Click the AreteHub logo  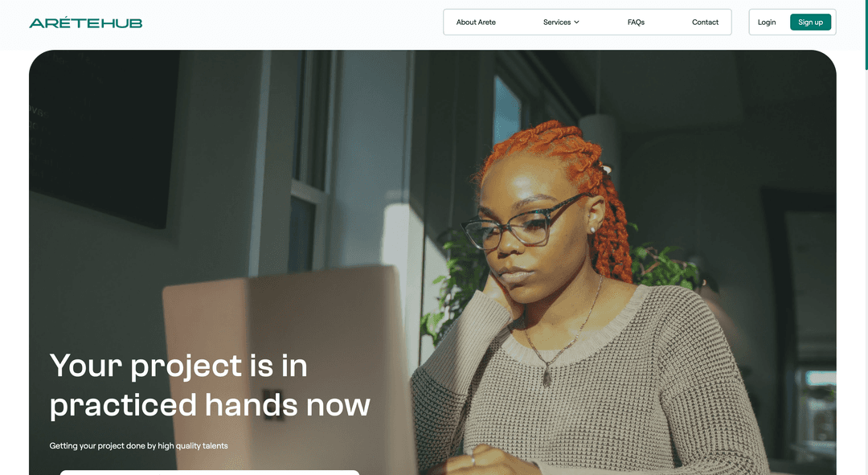(x=86, y=23)
